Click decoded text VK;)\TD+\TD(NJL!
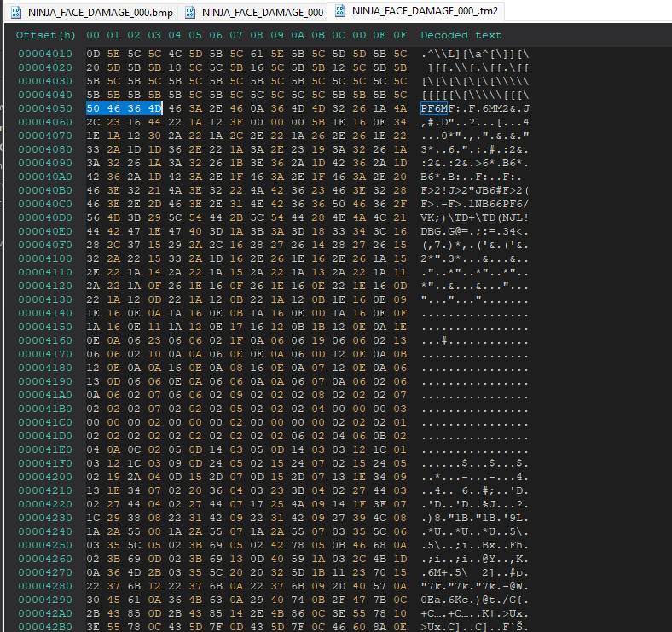The height and width of the screenshot is (632, 672). pos(475,217)
